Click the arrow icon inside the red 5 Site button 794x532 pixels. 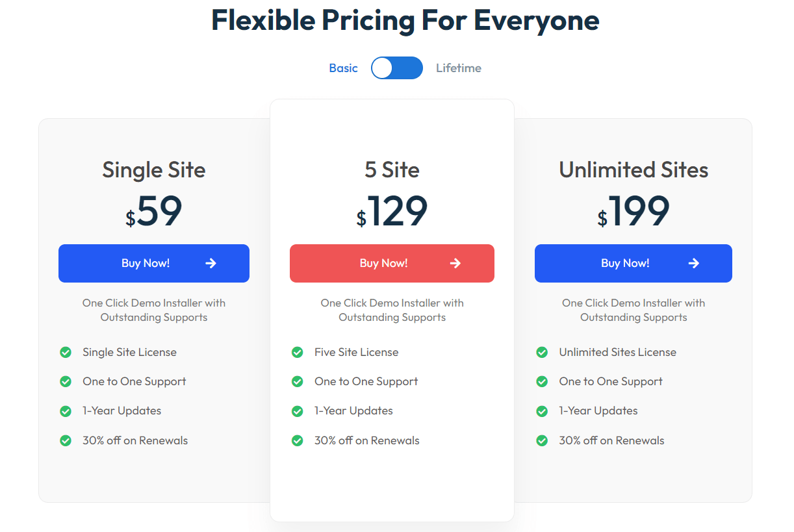click(x=455, y=263)
